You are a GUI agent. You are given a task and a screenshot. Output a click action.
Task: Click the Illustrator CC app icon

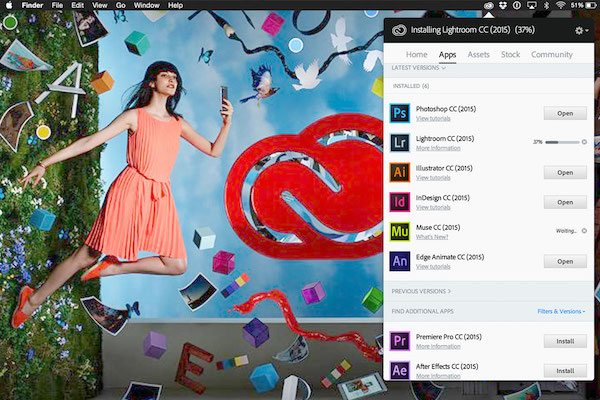pos(400,172)
